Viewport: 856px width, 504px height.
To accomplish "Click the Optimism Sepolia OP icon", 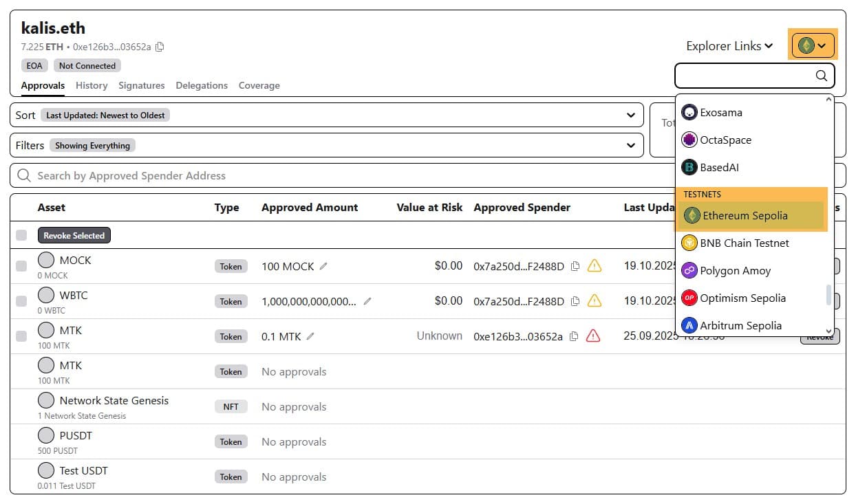I will pyautogui.click(x=689, y=298).
